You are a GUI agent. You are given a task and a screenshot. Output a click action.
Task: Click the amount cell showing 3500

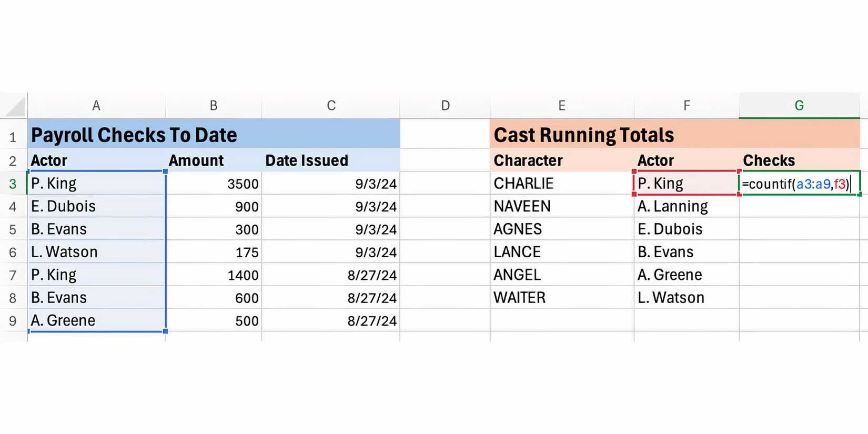coord(214,184)
